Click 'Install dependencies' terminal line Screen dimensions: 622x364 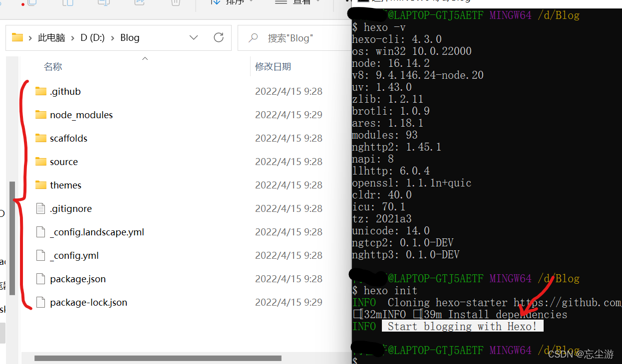[x=460, y=315]
